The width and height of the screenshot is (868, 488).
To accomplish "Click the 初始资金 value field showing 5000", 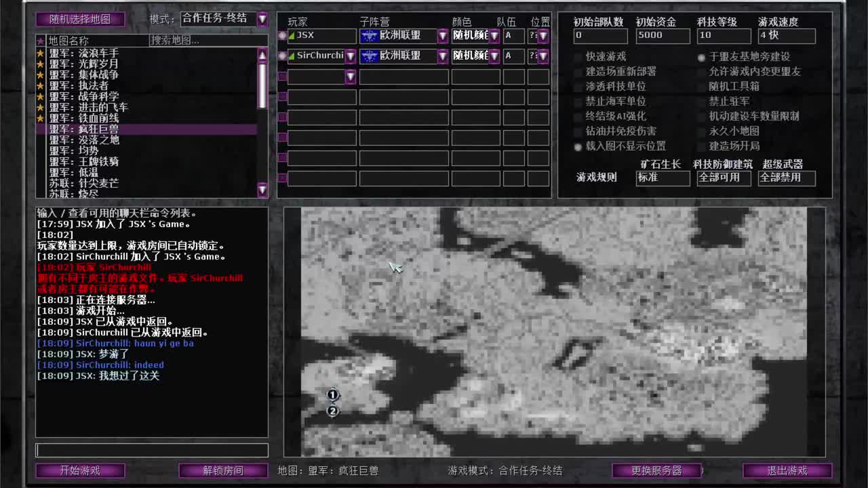I will (663, 35).
